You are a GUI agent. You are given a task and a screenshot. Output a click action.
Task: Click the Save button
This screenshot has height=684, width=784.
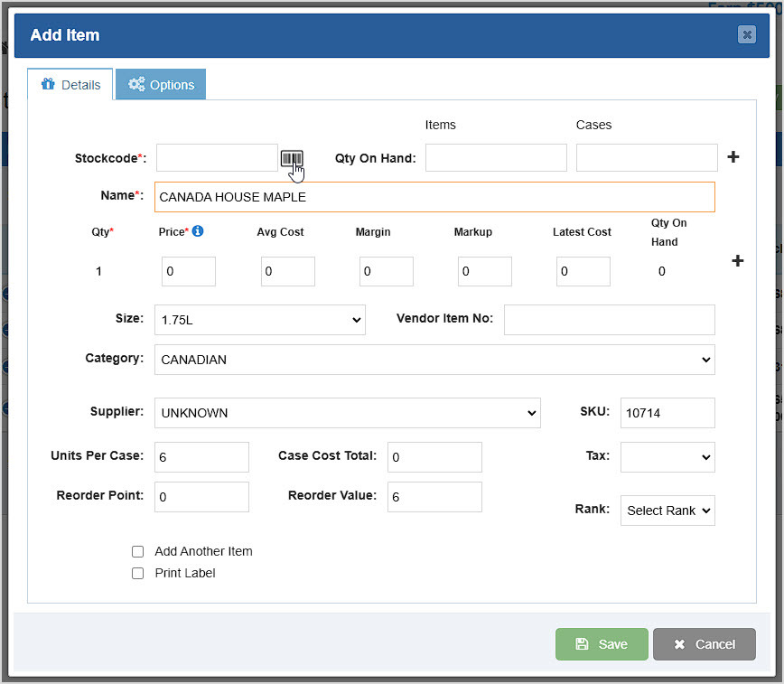pyautogui.click(x=602, y=643)
